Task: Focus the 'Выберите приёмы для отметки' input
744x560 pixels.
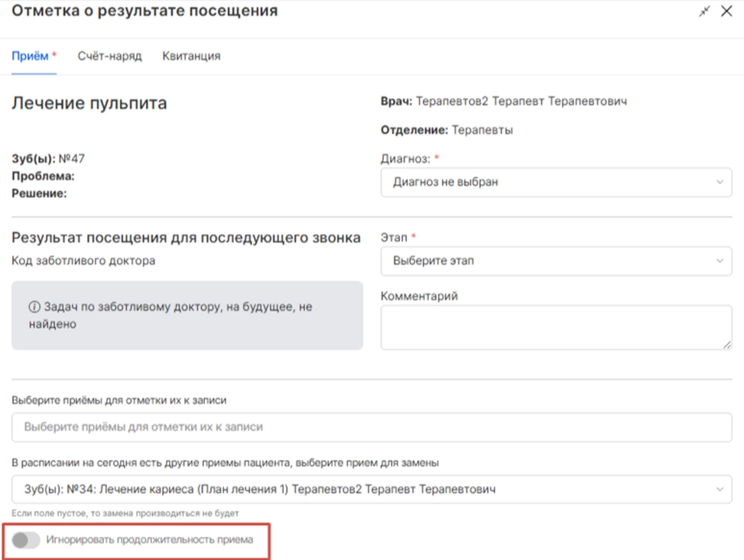Action: (372, 427)
